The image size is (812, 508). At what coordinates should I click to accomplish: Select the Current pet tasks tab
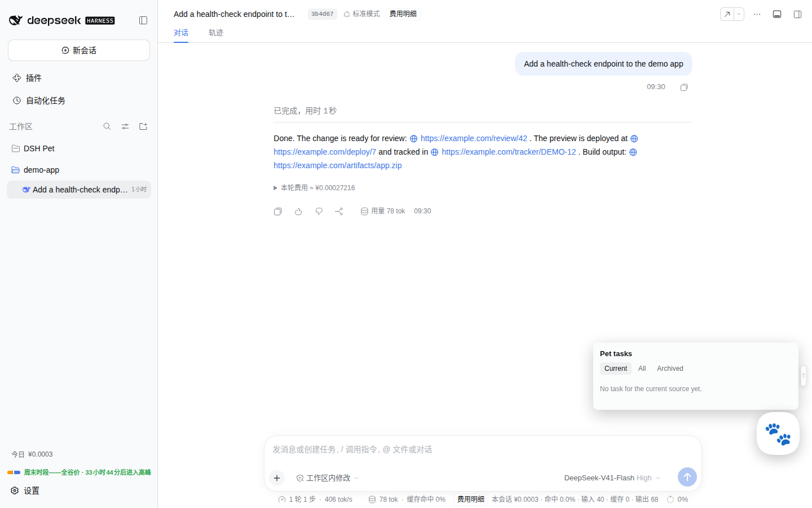[616, 369]
